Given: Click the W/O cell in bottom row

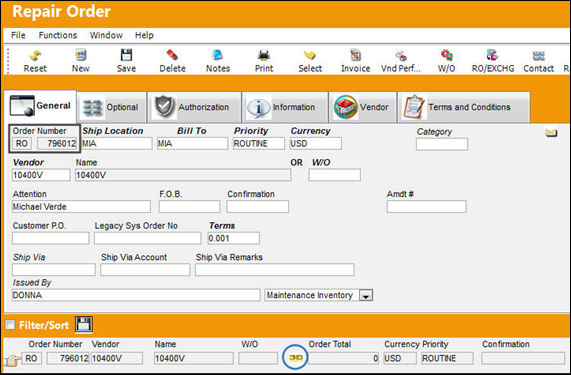Looking at the screenshot, I should (x=258, y=358).
